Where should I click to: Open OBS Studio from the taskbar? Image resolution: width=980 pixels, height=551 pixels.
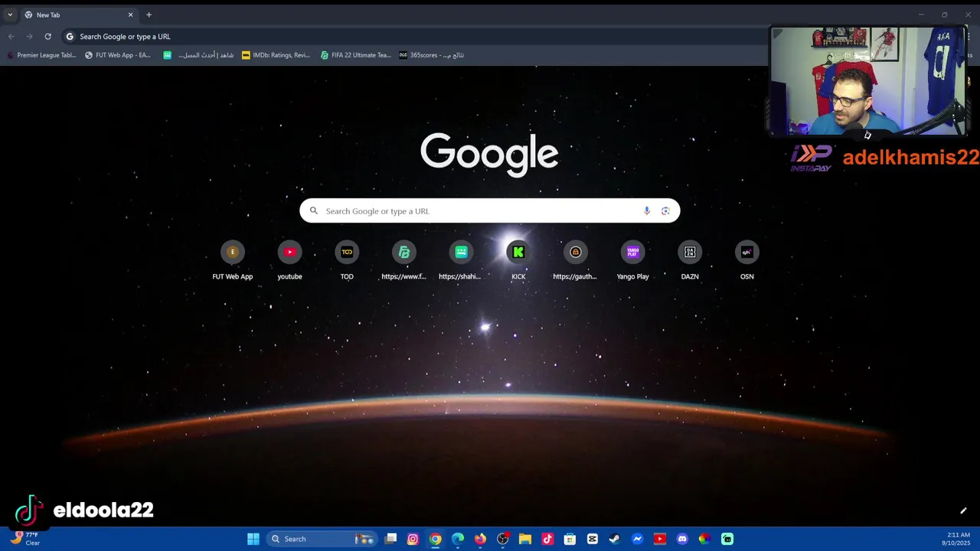click(502, 539)
